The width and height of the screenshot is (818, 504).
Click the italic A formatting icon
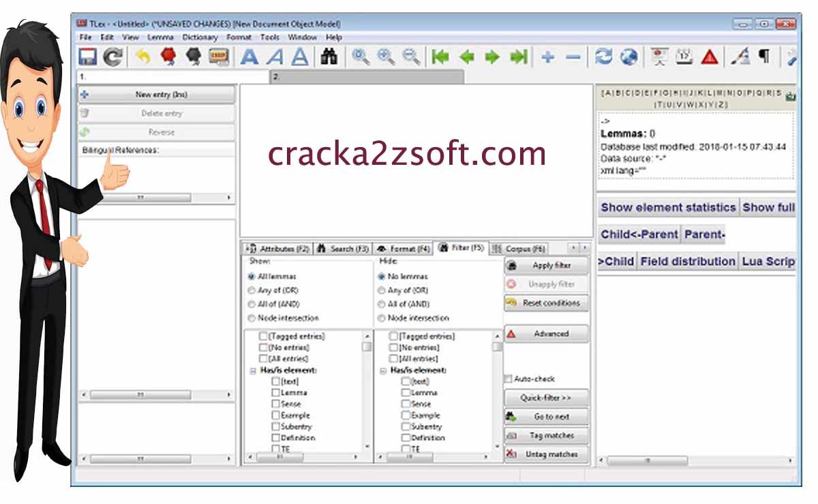tap(275, 57)
